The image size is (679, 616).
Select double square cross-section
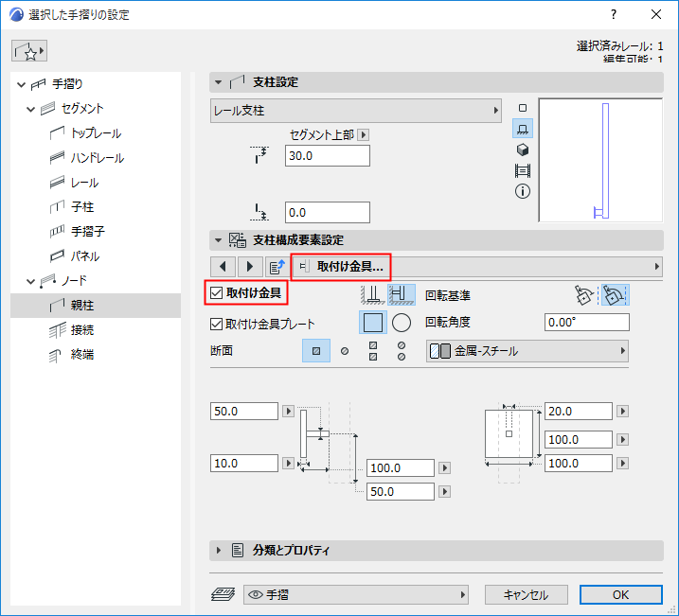pos(373,351)
